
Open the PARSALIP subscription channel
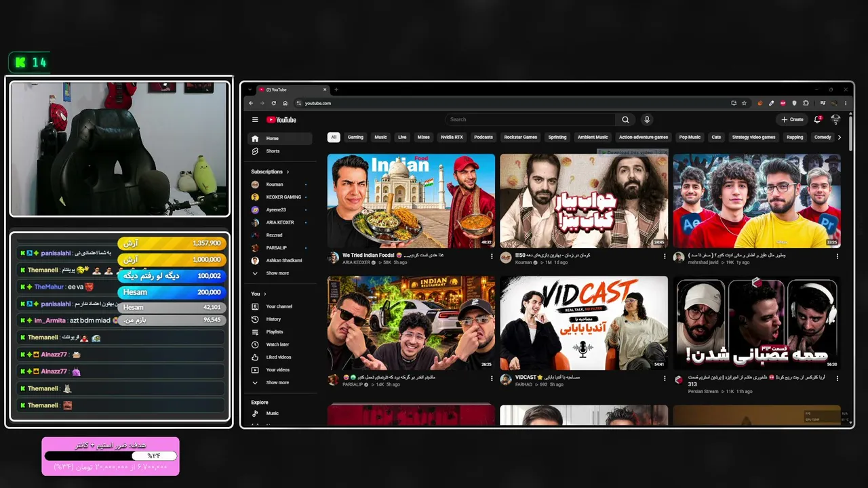tap(279, 248)
